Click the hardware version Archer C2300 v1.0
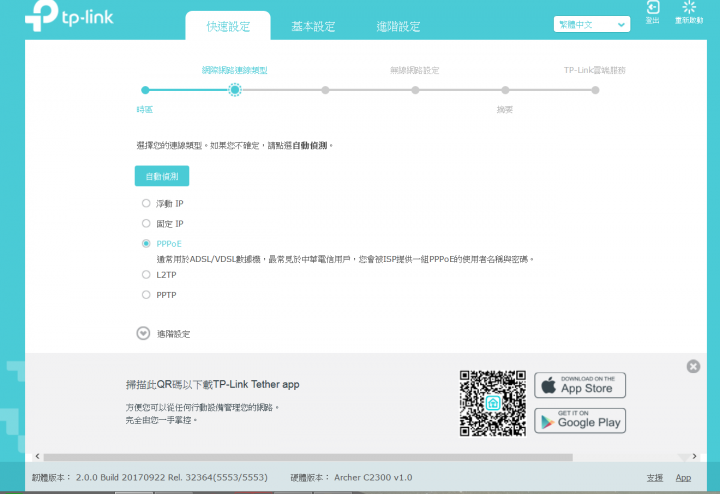The image size is (720, 494). (x=373, y=477)
